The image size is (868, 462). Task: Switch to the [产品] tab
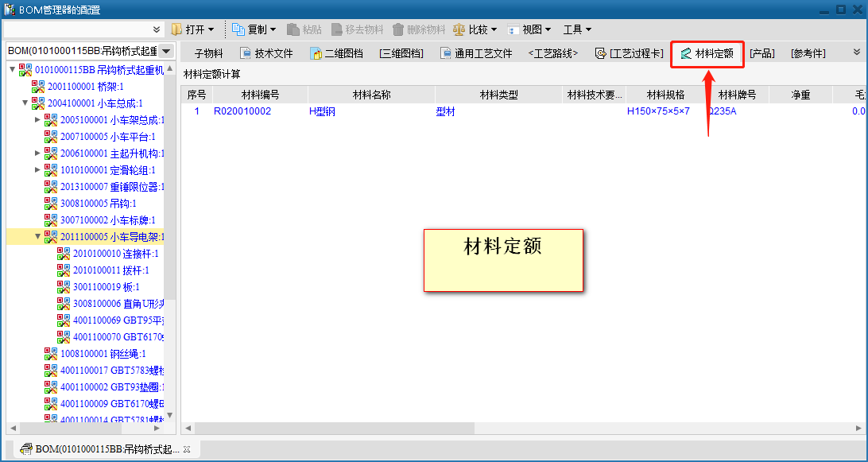pyautogui.click(x=761, y=54)
